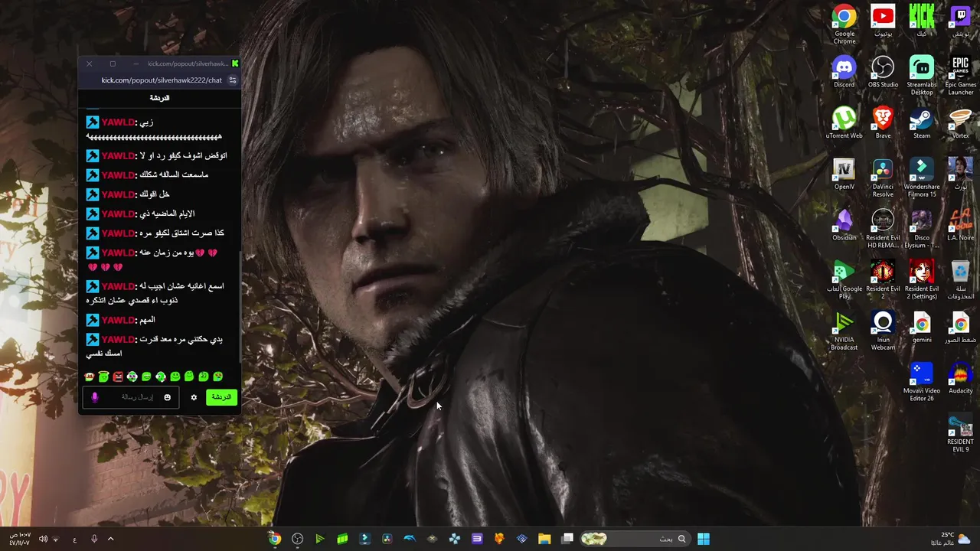
Task: Open the Kick desktop shortcut
Action: click(922, 21)
